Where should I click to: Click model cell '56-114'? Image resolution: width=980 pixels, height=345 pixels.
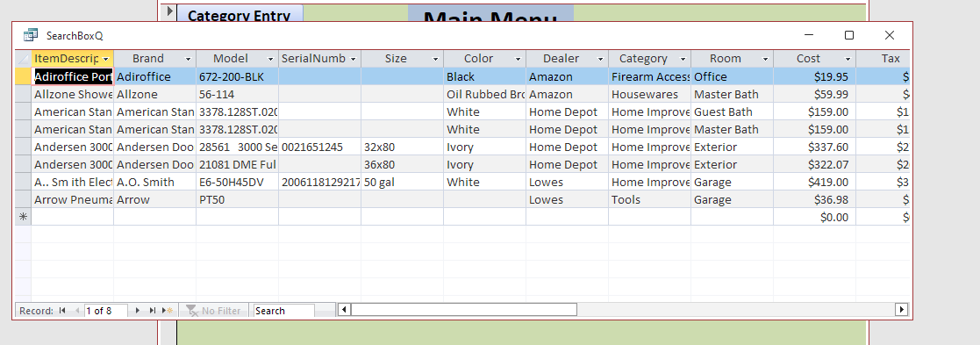pyautogui.click(x=237, y=95)
